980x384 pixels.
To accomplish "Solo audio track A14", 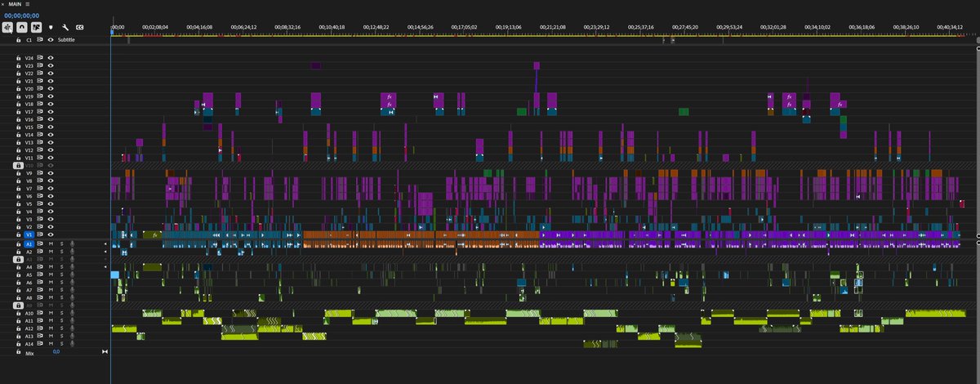I will (61, 344).
